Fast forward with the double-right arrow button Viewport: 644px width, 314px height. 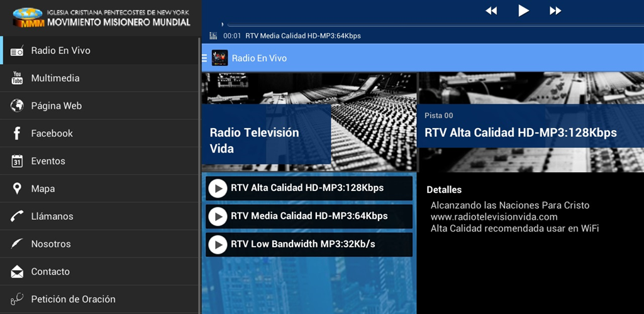tap(555, 11)
